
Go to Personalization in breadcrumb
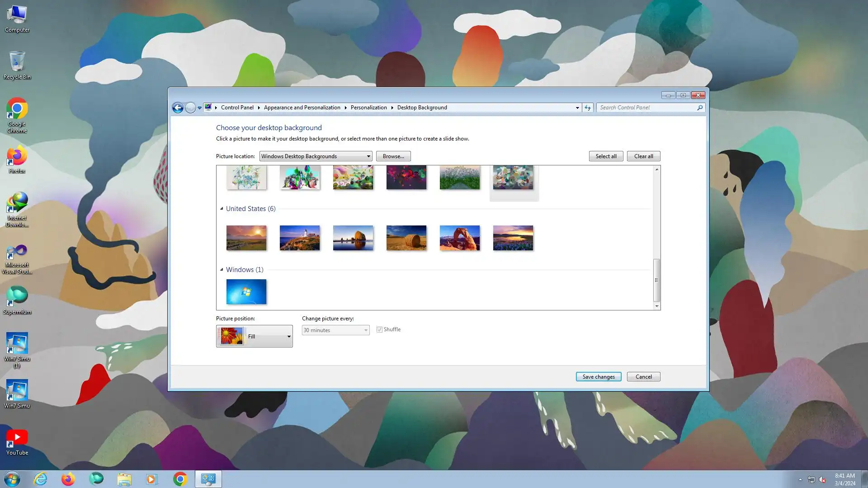368,108
